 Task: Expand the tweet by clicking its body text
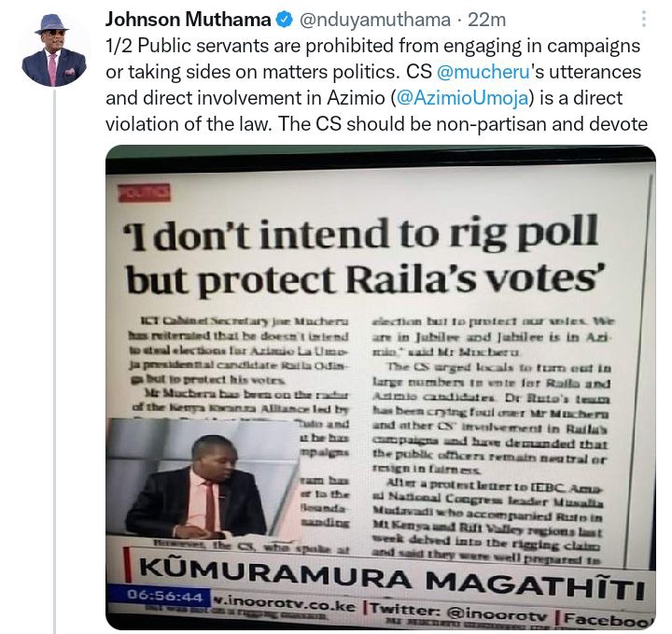[x=376, y=85]
